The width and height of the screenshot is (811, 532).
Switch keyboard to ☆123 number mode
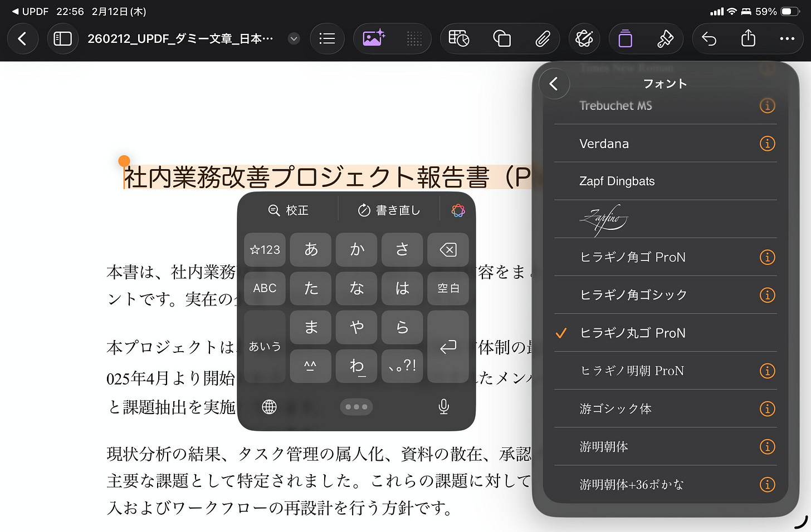click(265, 249)
